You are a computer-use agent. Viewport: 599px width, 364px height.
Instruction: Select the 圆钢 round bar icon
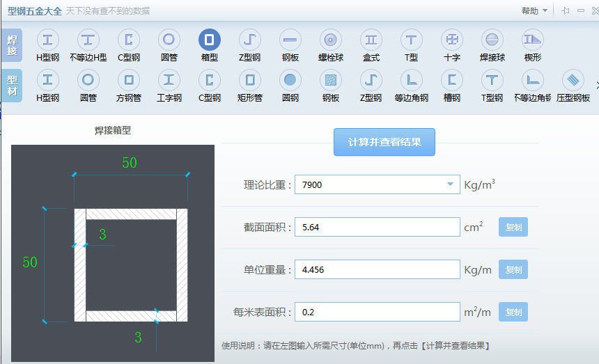pos(290,81)
